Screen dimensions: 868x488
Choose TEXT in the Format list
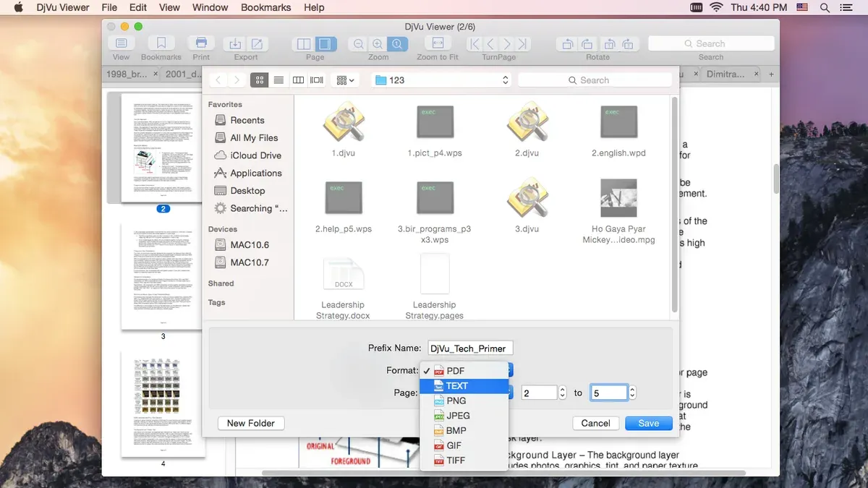(x=464, y=386)
